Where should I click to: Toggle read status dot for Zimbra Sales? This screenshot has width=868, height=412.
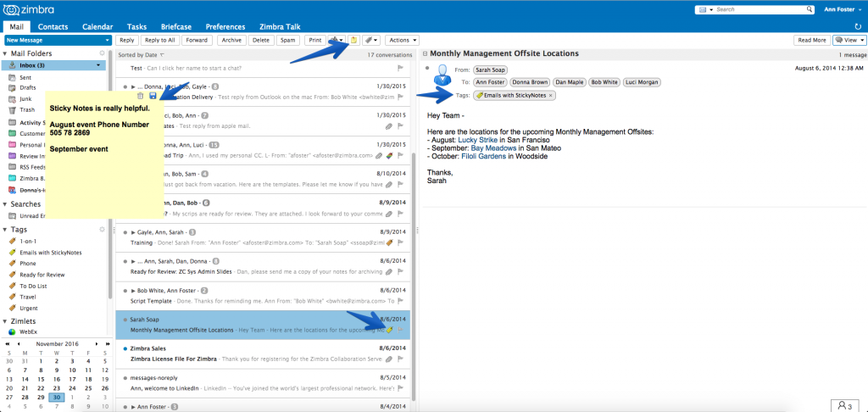click(125, 348)
